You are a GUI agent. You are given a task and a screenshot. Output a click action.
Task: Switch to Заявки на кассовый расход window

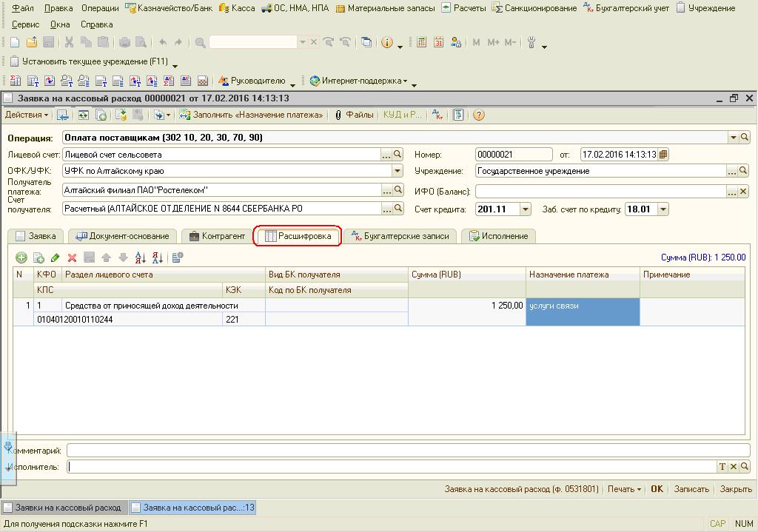click(65, 508)
